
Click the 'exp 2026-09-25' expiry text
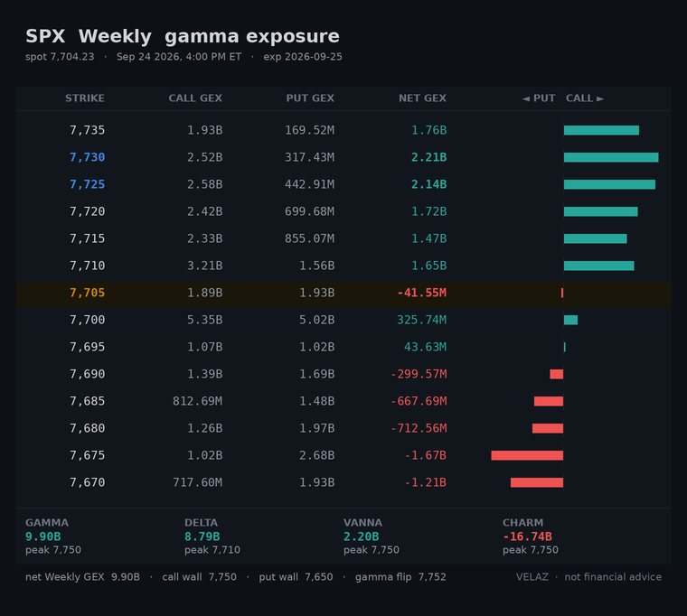click(x=303, y=57)
